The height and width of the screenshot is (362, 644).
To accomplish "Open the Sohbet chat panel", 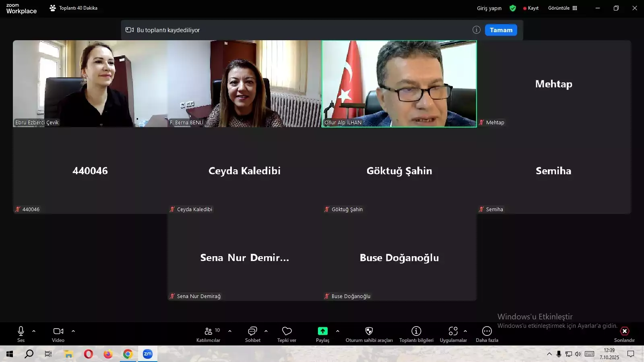I will (x=252, y=334).
